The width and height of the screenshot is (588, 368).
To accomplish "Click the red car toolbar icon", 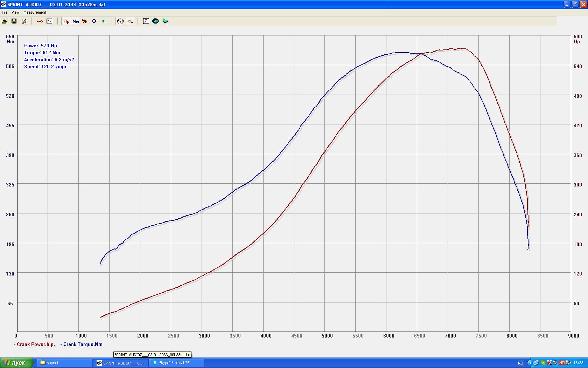I will point(40,21).
